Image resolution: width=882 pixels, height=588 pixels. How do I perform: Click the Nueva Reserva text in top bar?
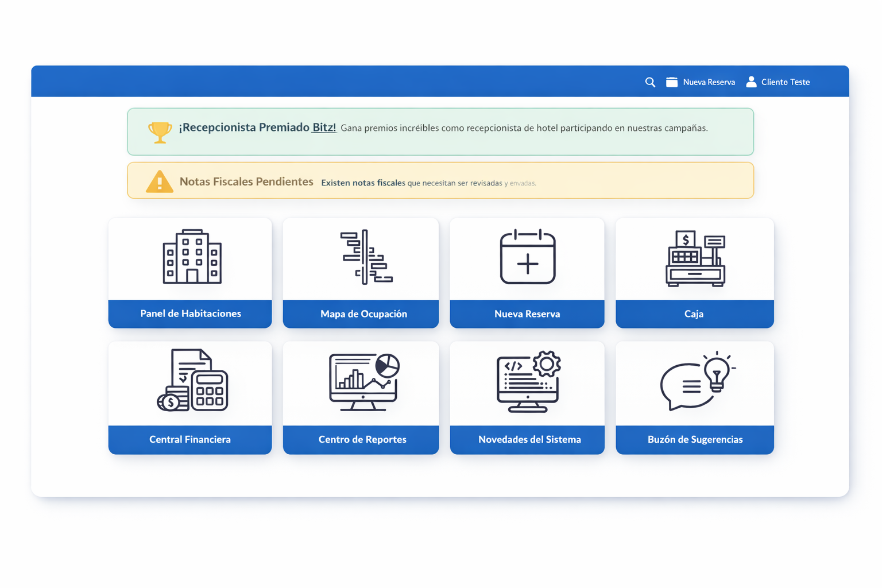click(x=709, y=82)
